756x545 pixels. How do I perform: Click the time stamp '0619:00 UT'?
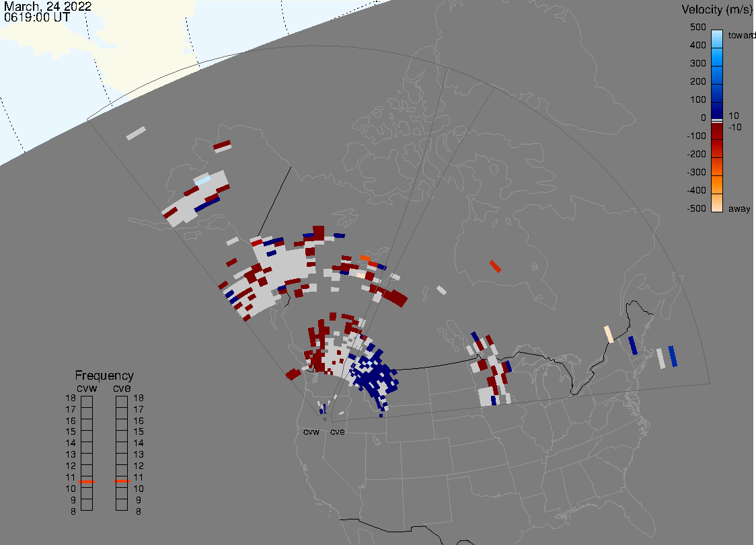(37, 17)
